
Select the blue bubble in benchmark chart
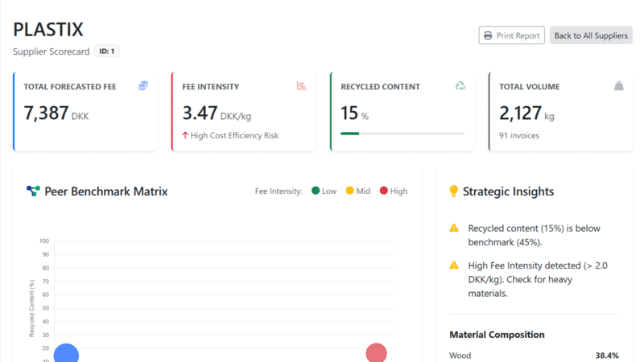66,354
